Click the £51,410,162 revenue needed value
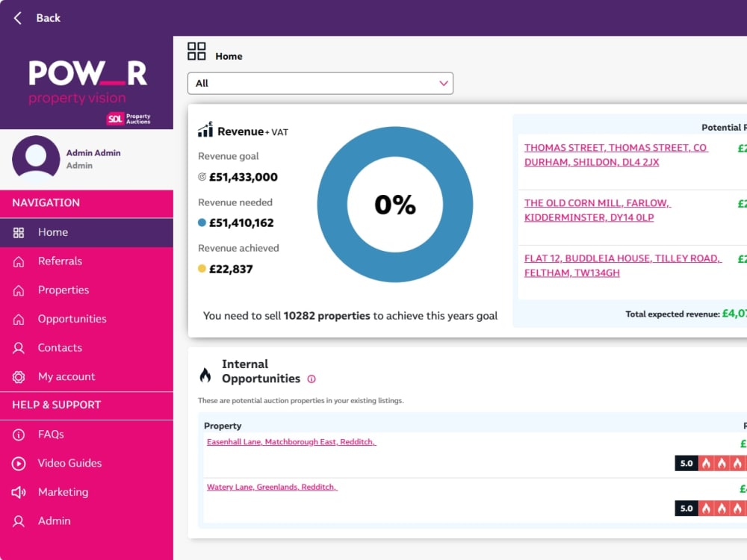Screen dimensions: 747x560 click(x=241, y=223)
